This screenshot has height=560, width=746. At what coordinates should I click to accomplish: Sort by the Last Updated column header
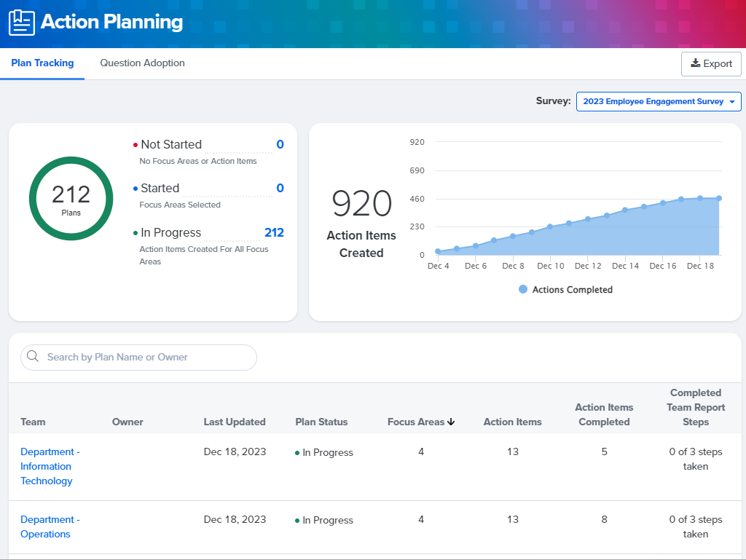click(235, 422)
